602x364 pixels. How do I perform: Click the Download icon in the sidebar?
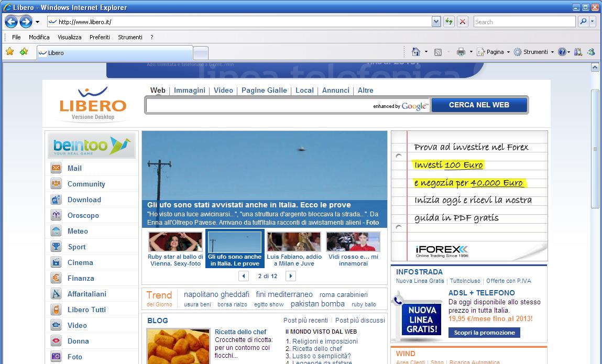pyautogui.click(x=56, y=199)
